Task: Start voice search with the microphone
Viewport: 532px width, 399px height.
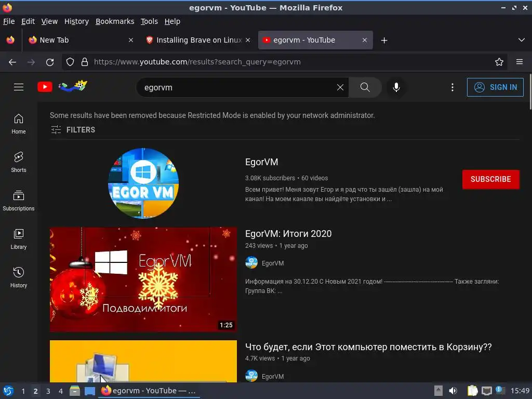Action: [396, 87]
